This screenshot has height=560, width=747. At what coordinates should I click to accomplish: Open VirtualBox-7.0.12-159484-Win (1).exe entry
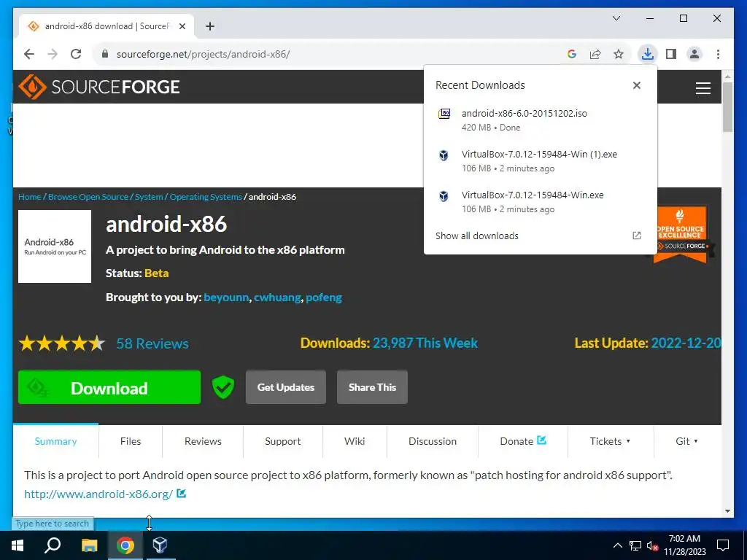[541, 161]
